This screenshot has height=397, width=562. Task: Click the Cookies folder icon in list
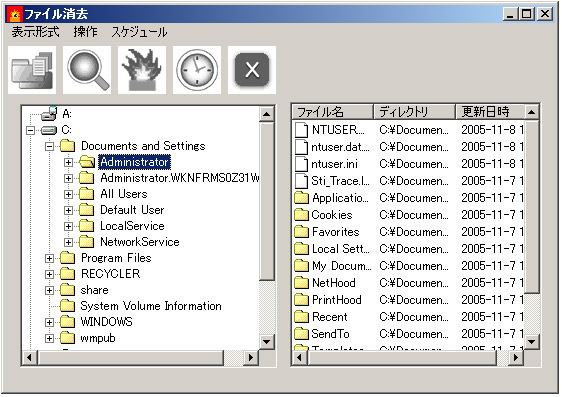click(301, 215)
